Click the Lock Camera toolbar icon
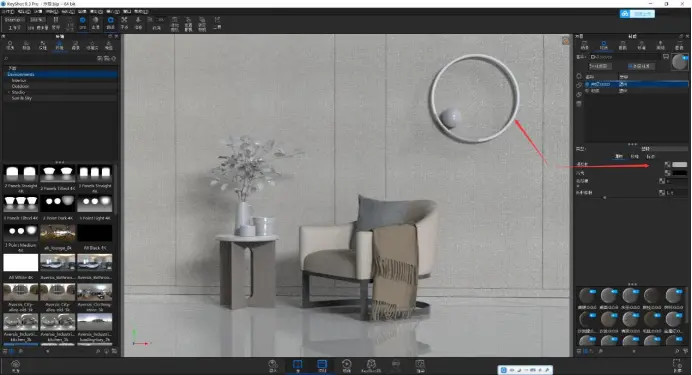The width and height of the screenshot is (692, 375). click(x=202, y=23)
